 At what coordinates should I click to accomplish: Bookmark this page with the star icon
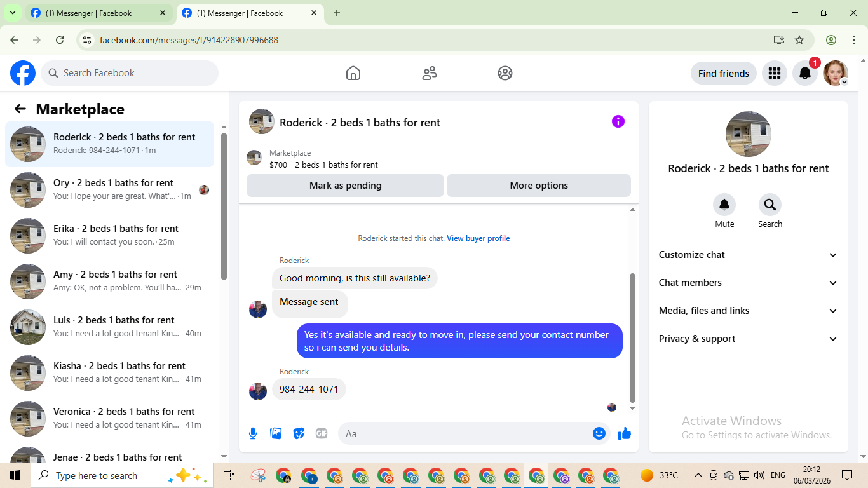coord(799,40)
